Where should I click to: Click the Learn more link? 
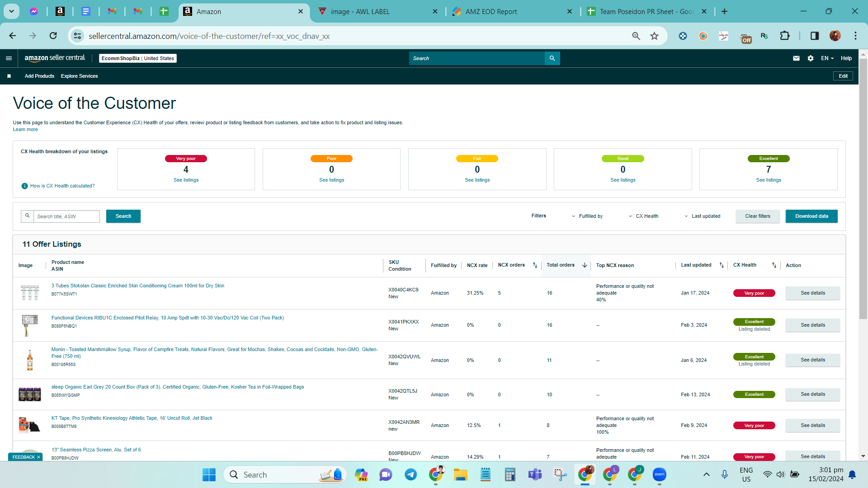pos(25,130)
